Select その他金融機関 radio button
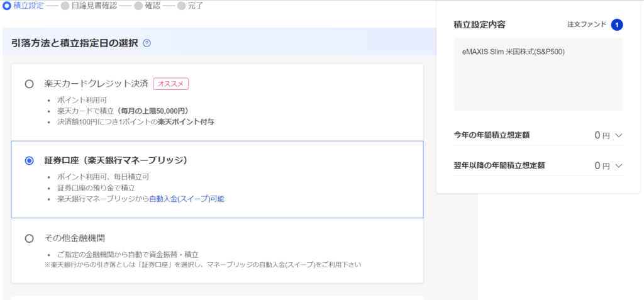Viewport: 644px width, 300px height. [x=29, y=238]
